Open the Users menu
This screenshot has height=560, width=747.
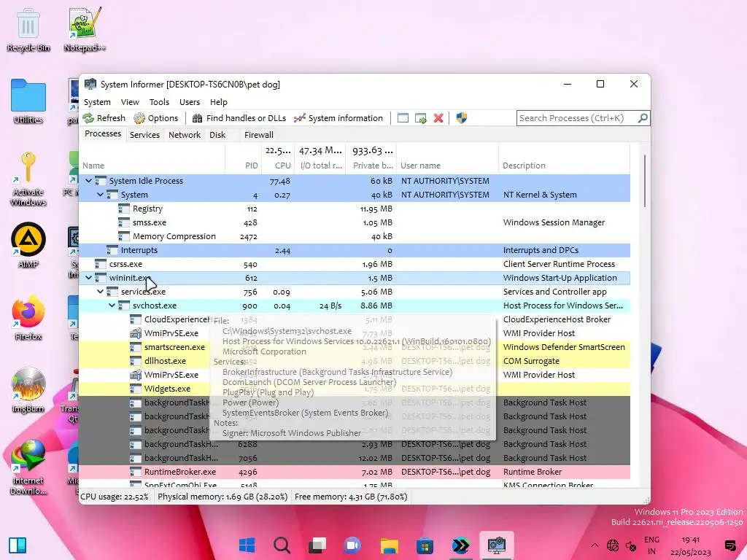[190, 102]
